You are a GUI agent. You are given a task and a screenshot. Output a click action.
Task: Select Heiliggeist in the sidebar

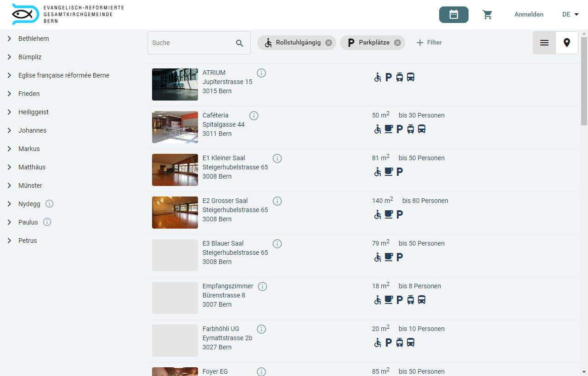point(34,112)
